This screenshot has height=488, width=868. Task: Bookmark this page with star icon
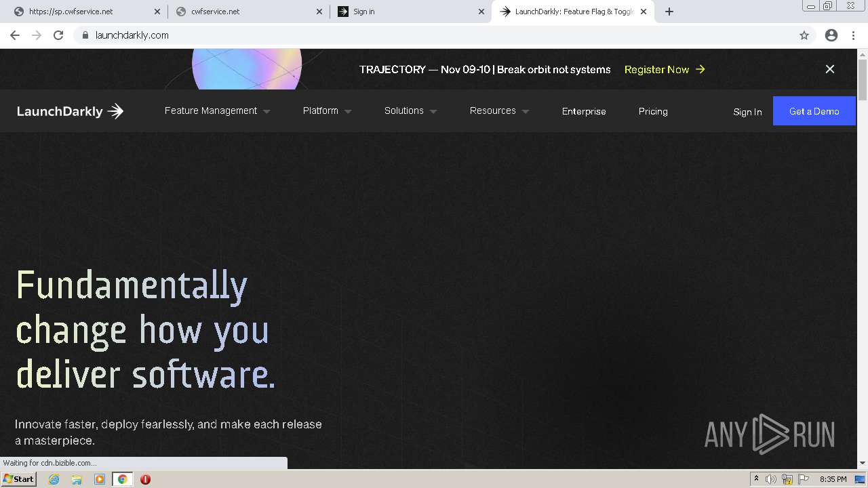(x=804, y=35)
